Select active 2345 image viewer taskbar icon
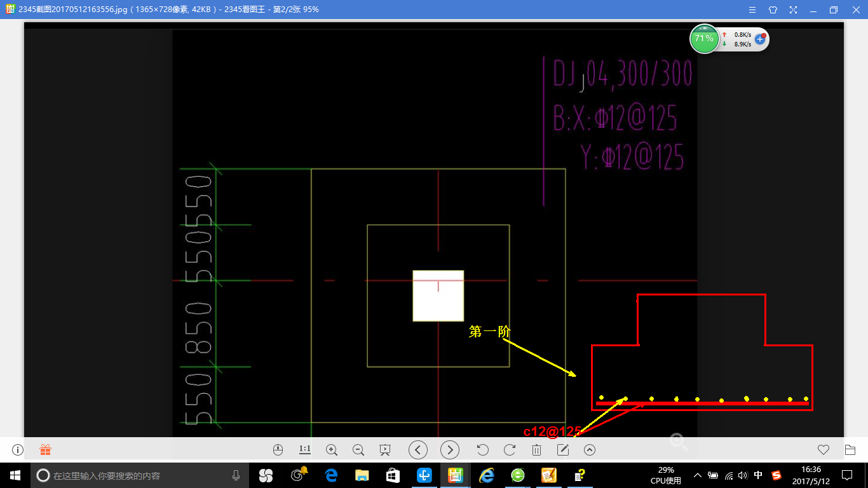The image size is (868, 488). click(x=456, y=475)
